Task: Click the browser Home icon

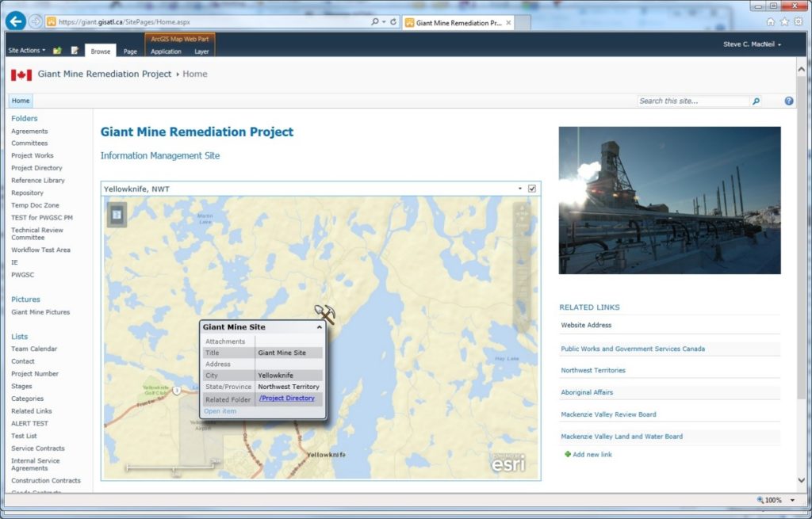Action: pos(770,22)
